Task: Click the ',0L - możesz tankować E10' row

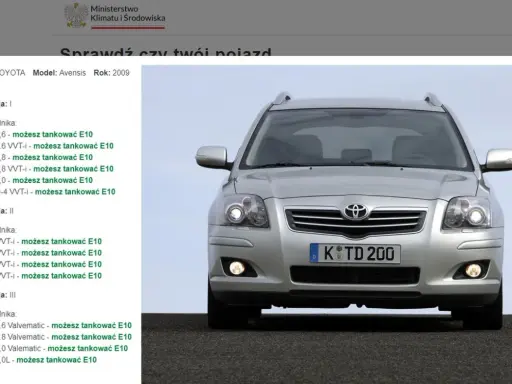Action: pos(48,360)
